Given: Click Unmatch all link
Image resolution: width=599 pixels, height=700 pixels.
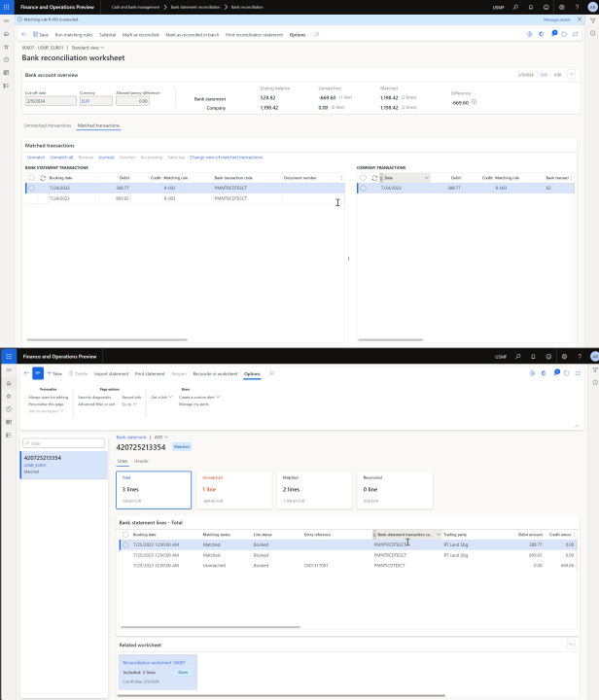Looking at the screenshot, I should (x=61, y=157).
